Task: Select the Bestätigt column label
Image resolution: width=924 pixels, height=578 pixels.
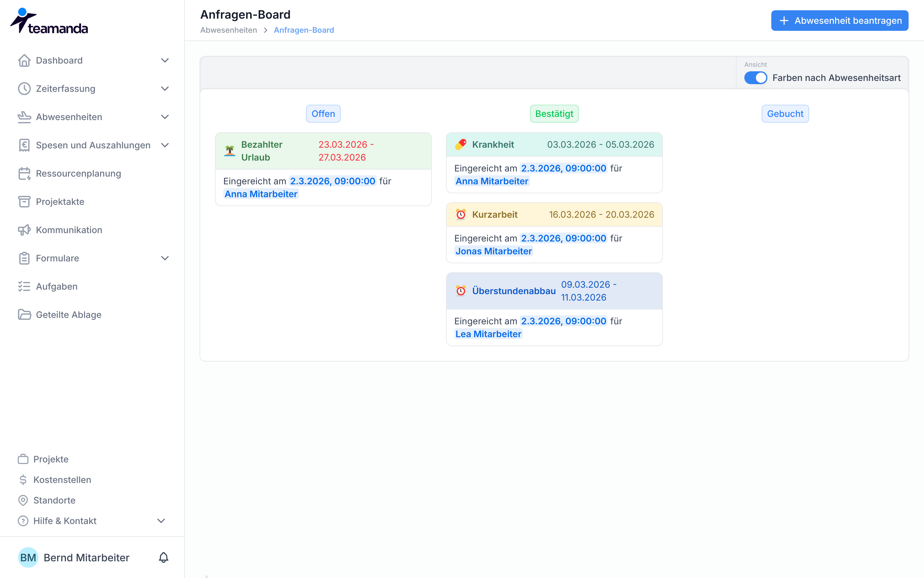Action: 554,114
